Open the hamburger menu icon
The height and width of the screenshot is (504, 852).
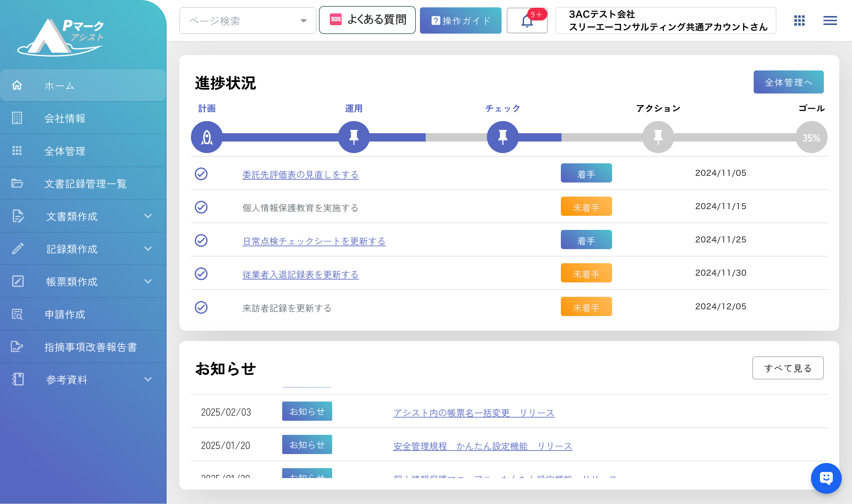tap(830, 21)
